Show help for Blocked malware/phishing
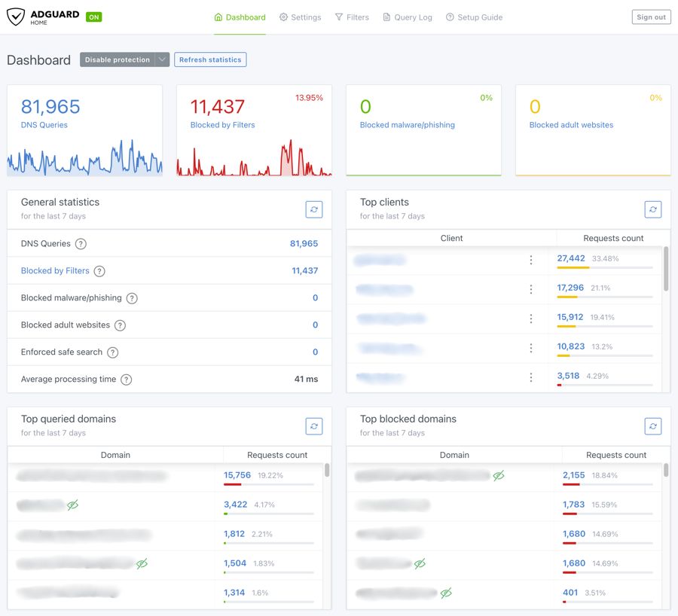The image size is (678, 616). [132, 298]
